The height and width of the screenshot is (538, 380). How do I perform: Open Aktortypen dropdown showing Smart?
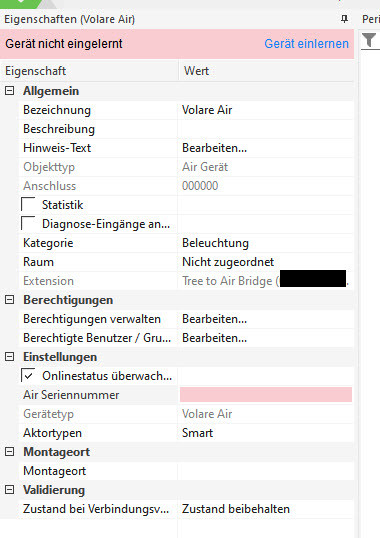[x=266, y=433]
